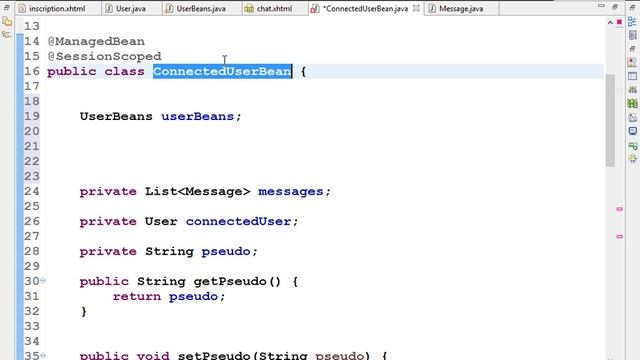Open the User.java tab
Screen dimensions: 640x360
[126, 9]
